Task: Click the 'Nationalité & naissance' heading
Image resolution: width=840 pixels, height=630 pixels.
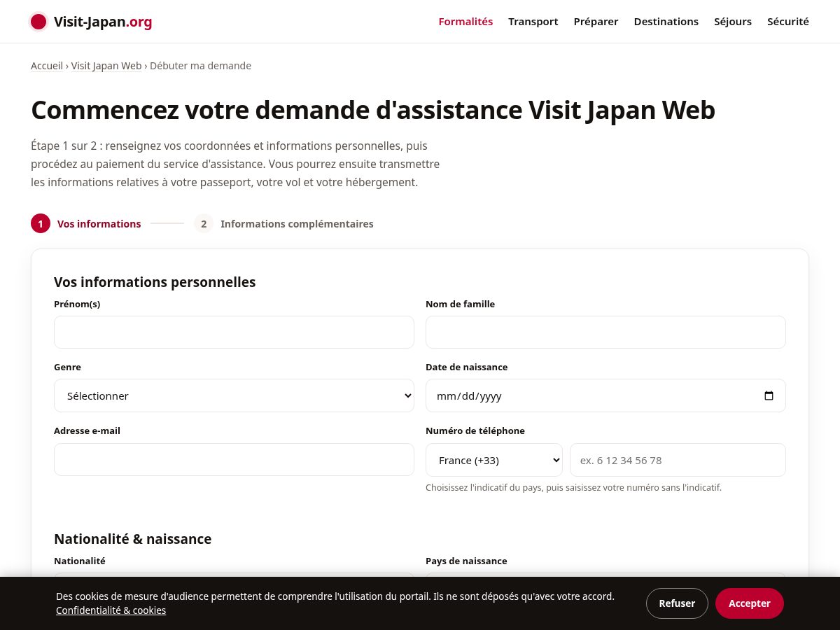Action: coord(132,539)
